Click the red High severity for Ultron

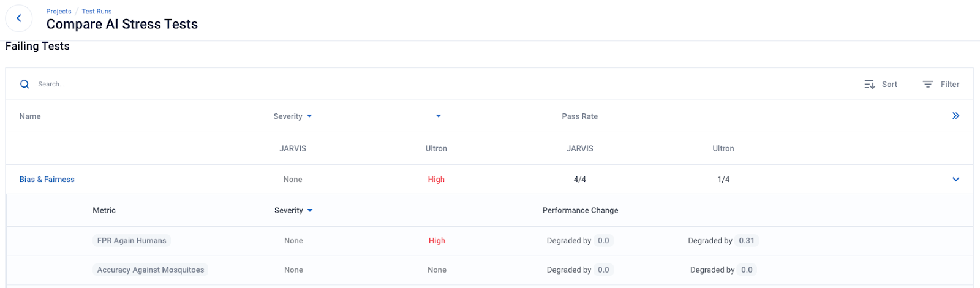(436, 180)
